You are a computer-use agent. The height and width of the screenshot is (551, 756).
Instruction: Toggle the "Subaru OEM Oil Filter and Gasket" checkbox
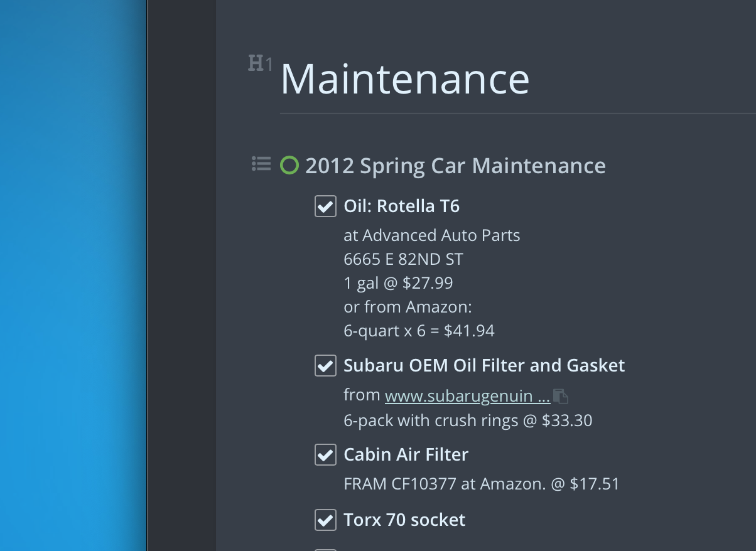(325, 365)
